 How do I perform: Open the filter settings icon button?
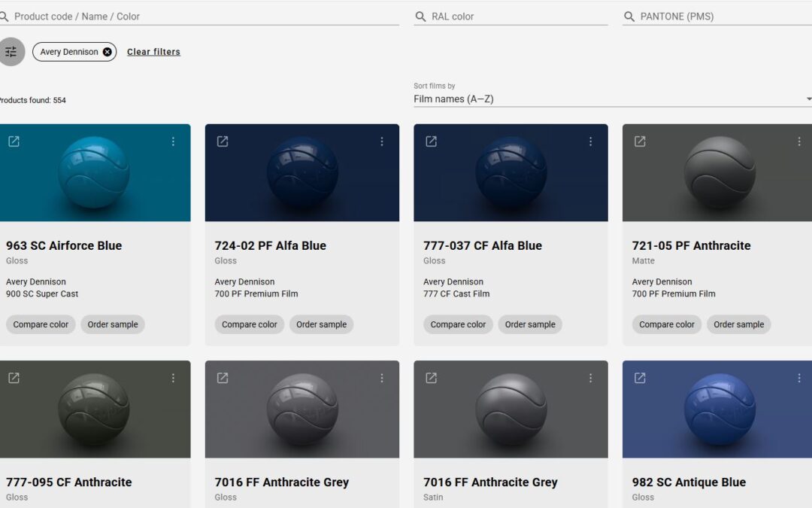point(11,52)
